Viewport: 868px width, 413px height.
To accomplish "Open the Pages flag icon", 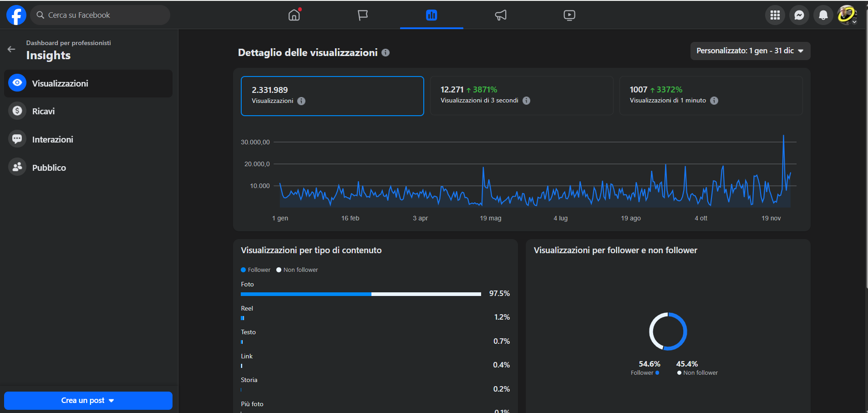I will tap(363, 15).
